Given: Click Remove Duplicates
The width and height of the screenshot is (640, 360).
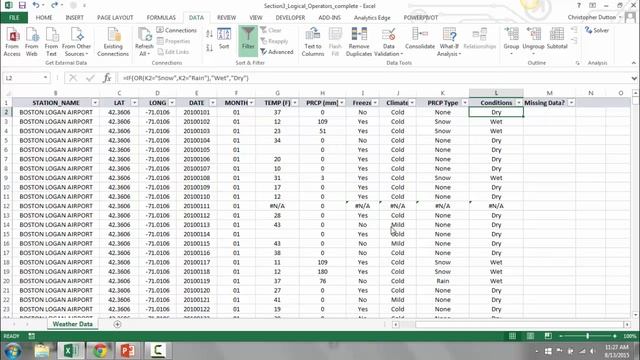Looking at the screenshot, I should 359,42.
